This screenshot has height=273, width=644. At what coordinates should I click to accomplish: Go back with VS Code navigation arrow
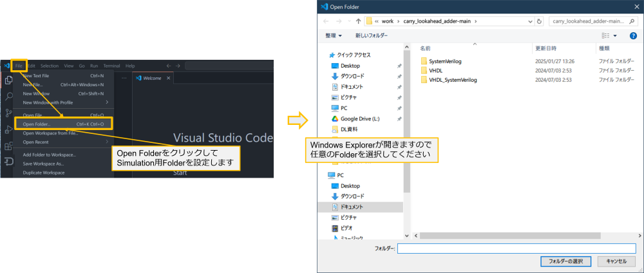pyautogui.click(x=168, y=66)
